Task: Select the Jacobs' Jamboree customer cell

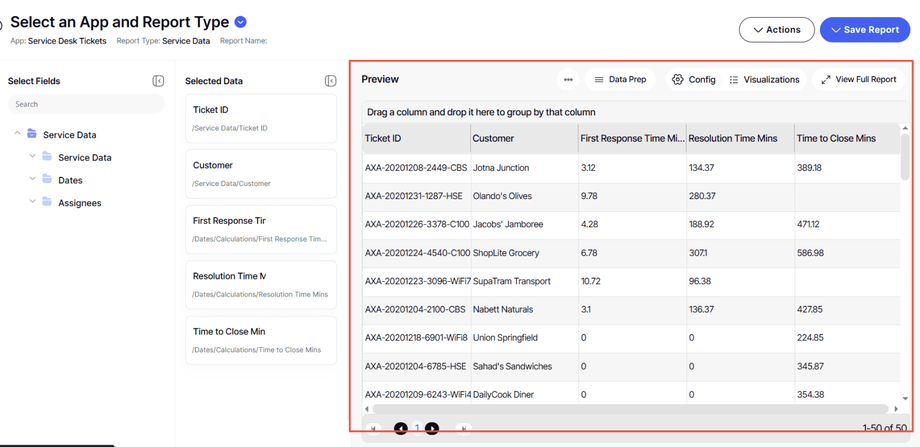Action: coord(525,225)
